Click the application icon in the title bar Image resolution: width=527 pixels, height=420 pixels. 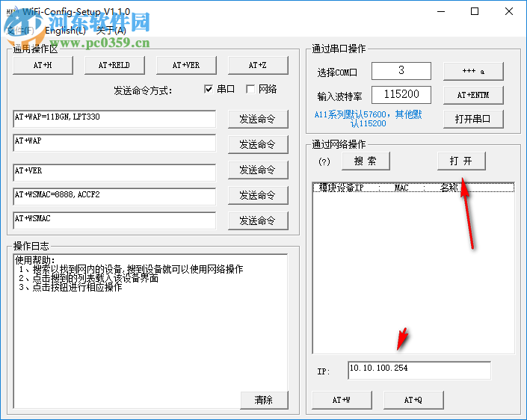coord(12,12)
